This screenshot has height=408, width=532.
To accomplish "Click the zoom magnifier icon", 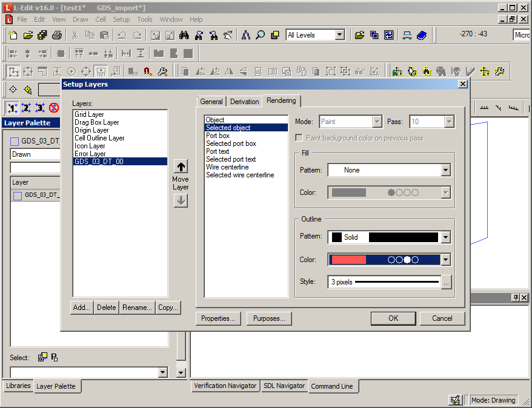I will (x=261, y=35).
